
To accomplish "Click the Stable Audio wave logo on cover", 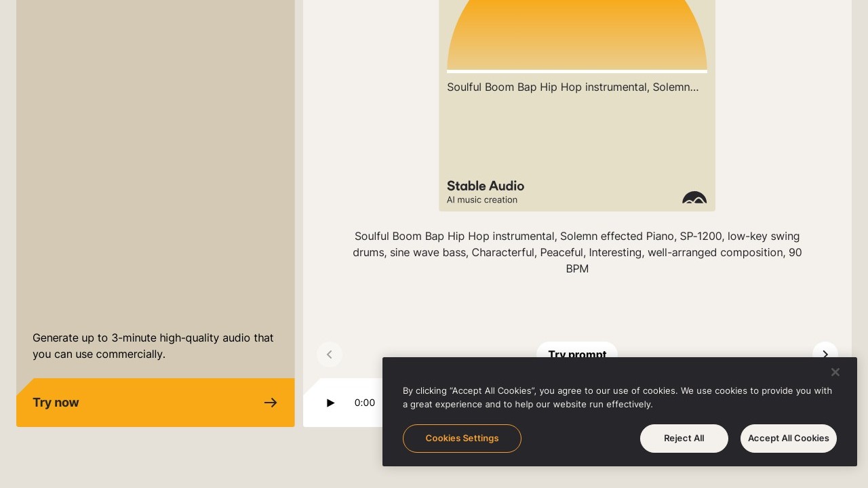I will click(x=694, y=198).
